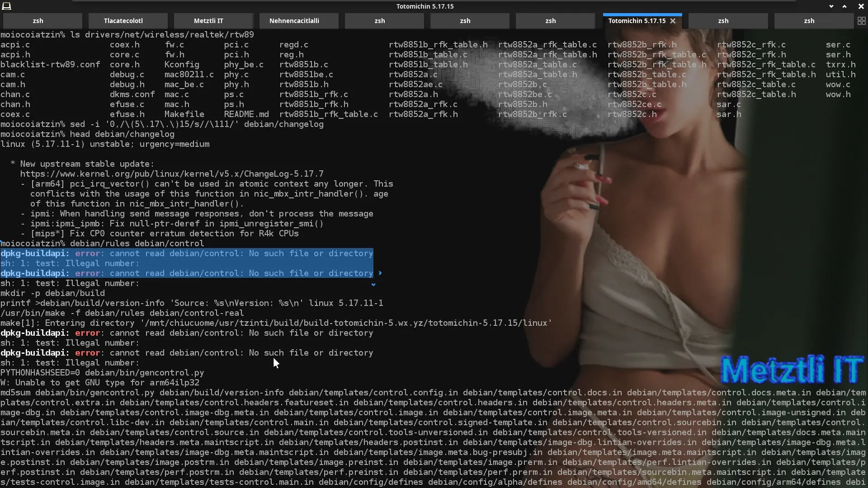Click the down-arrow button in title bar

831,6
